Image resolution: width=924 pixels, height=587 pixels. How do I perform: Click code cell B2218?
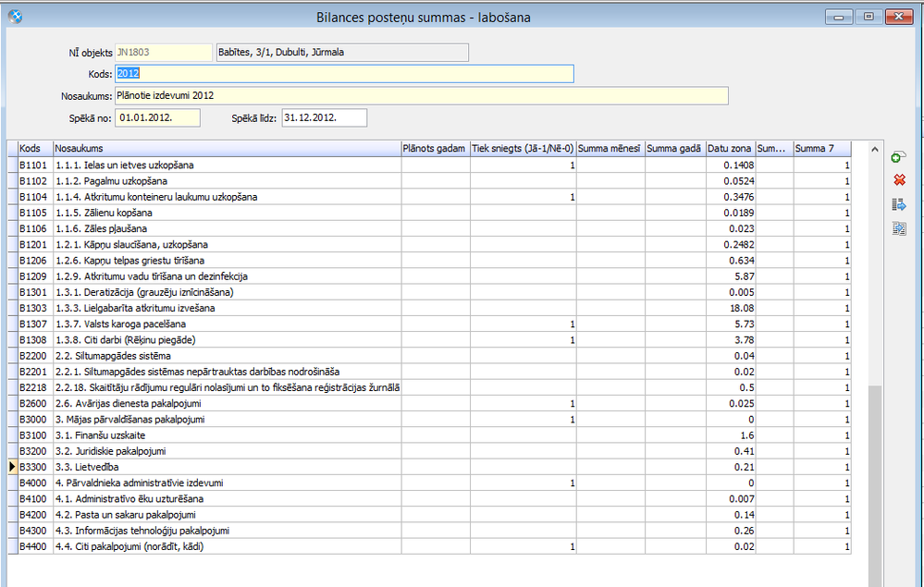[x=35, y=388]
